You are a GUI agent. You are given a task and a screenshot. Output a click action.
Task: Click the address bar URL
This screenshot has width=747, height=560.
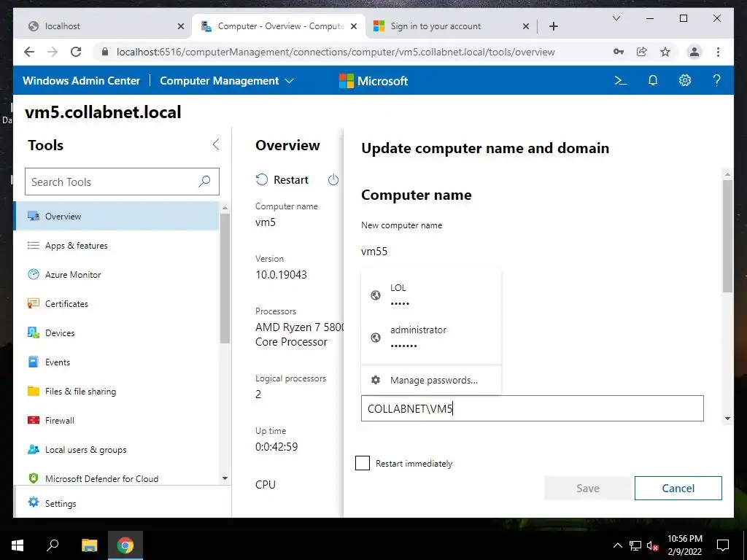[336, 52]
